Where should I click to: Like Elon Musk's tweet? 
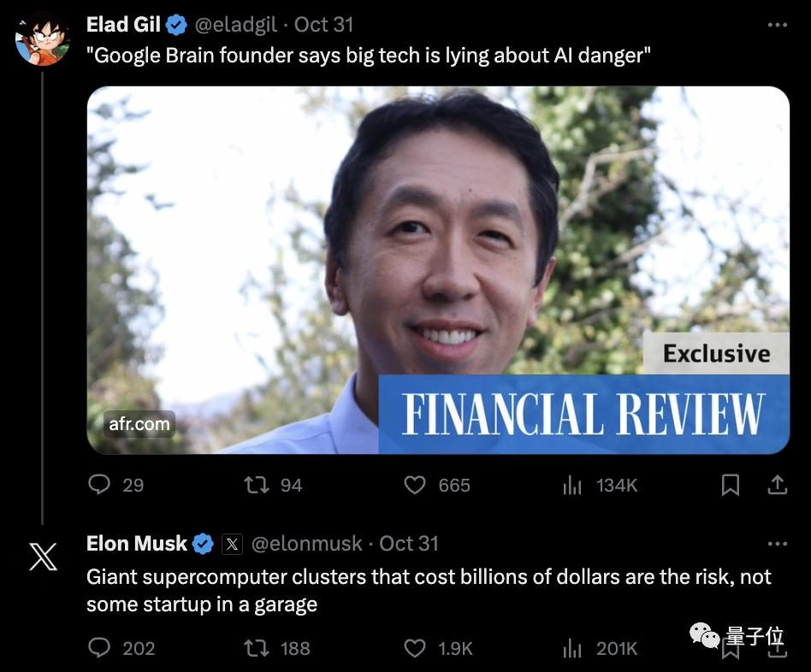tap(415, 648)
